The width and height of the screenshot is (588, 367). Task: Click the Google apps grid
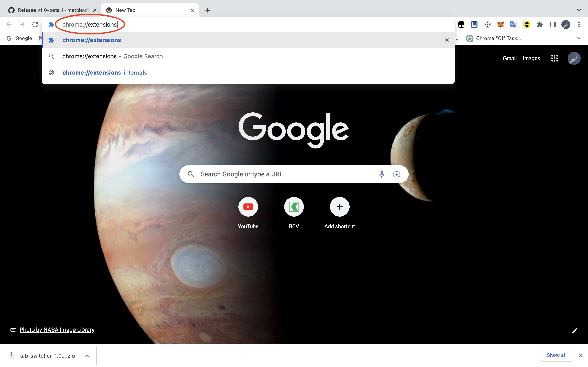pyautogui.click(x=554, y=58)
